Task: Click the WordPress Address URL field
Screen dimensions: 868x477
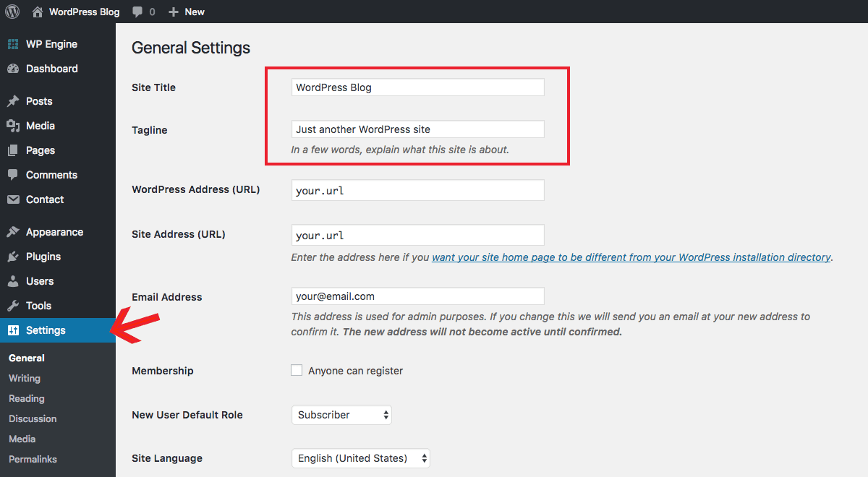Action: click(417, 190)
